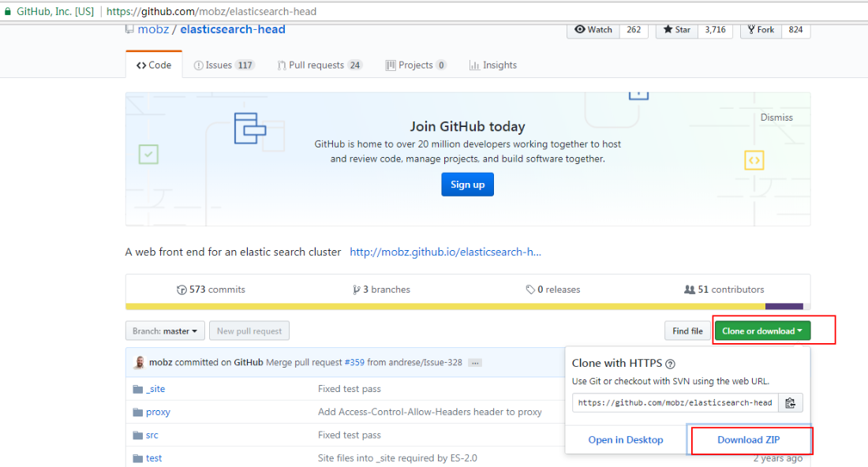The height and width of the screenshot is (467, 868).
Task: Open the _site folder
Action: (x=155, y=389)
